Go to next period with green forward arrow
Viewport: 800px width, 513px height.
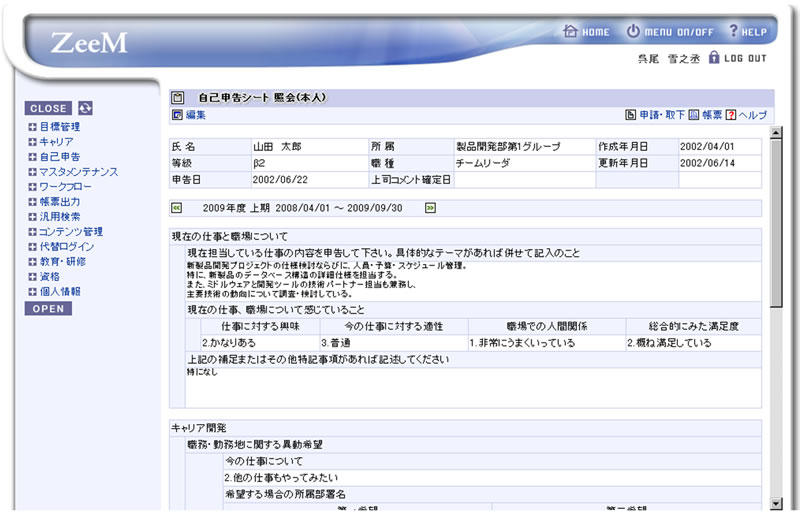click(431, 208)
